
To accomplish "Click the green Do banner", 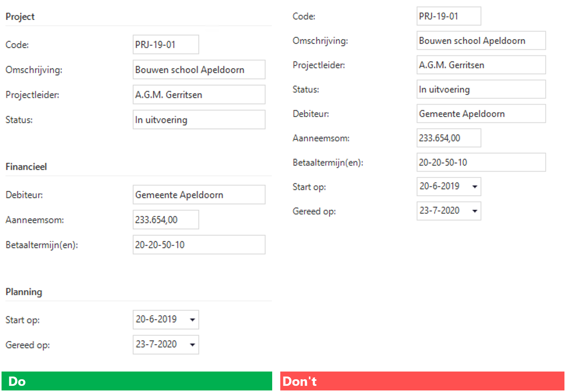I will 137,381.
